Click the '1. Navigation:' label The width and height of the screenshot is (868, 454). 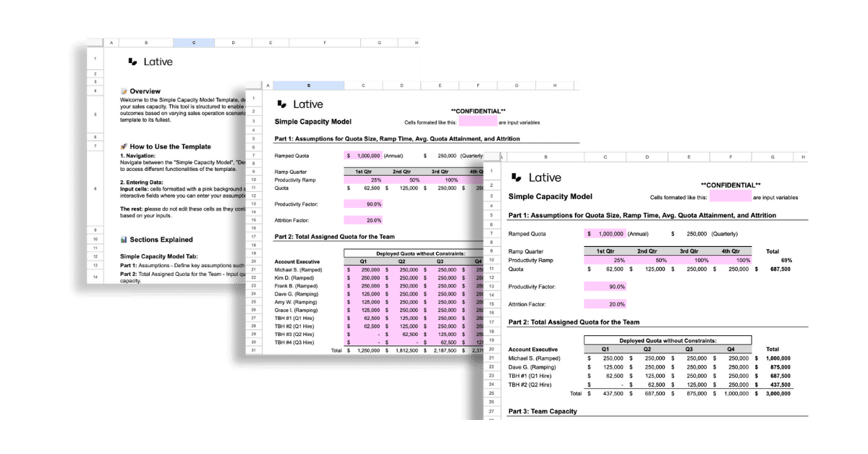tap(137, 156)
